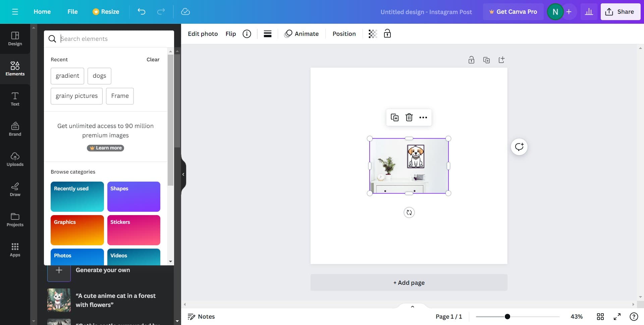Open the File menu

coord(72,12)
